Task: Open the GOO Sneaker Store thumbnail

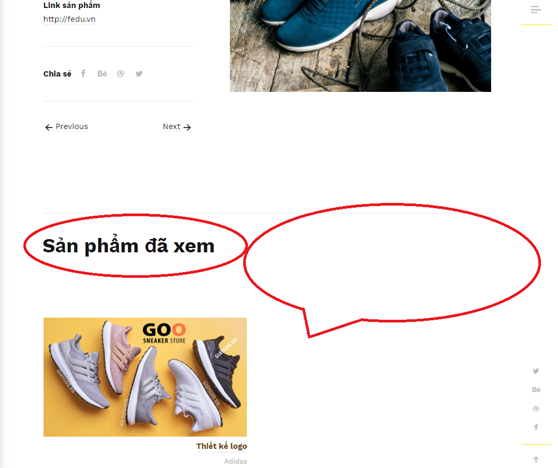Action: [145, 377]
